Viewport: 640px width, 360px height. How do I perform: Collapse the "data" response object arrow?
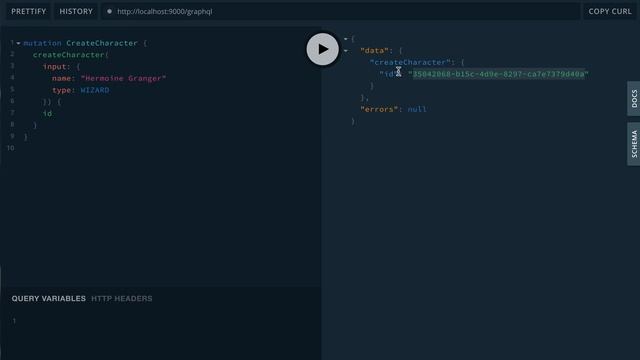(346, 51)
